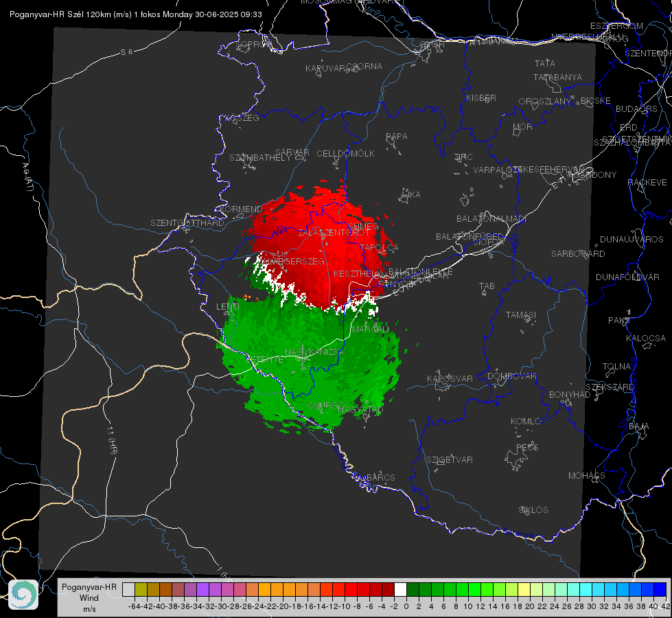672x618 pixels.
Task: Click the SZOMBATHELY city label
Action: [x=260, y=158]
